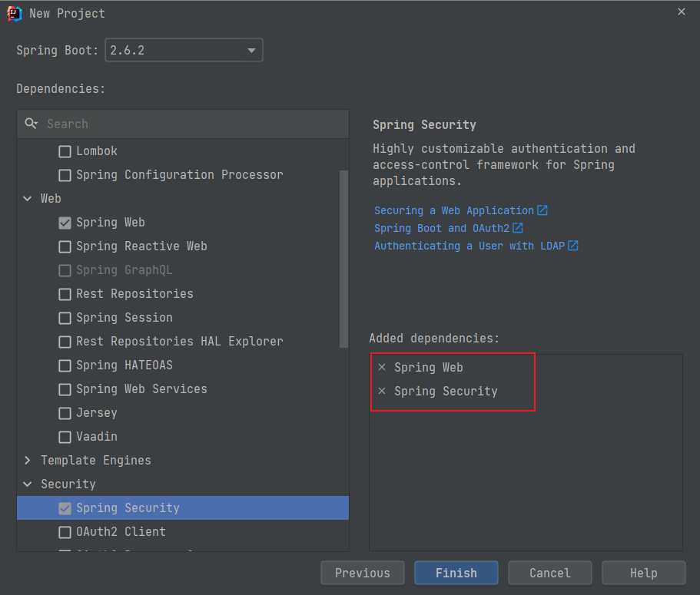Go back with the Previous button
The image size is (700, 595).
363,573
